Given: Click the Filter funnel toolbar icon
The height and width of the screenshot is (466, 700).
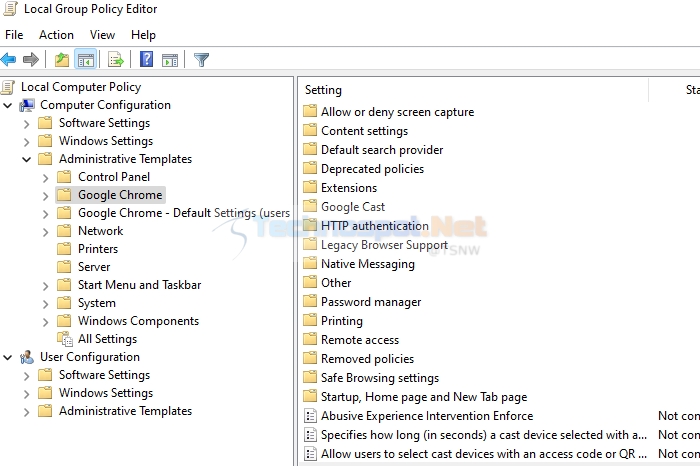Looking at the screenshot, I should [x=201, y=59].
